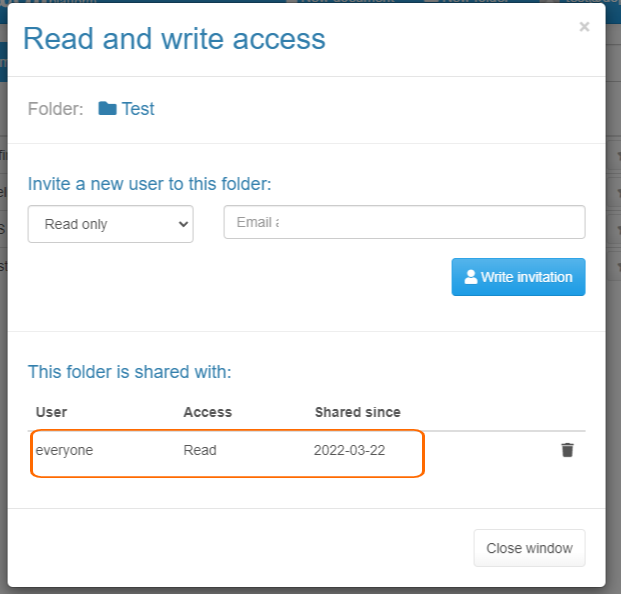This screenshot has width=621, height=594.
Task: Click the Read access value for everyone
Action: 200,450
